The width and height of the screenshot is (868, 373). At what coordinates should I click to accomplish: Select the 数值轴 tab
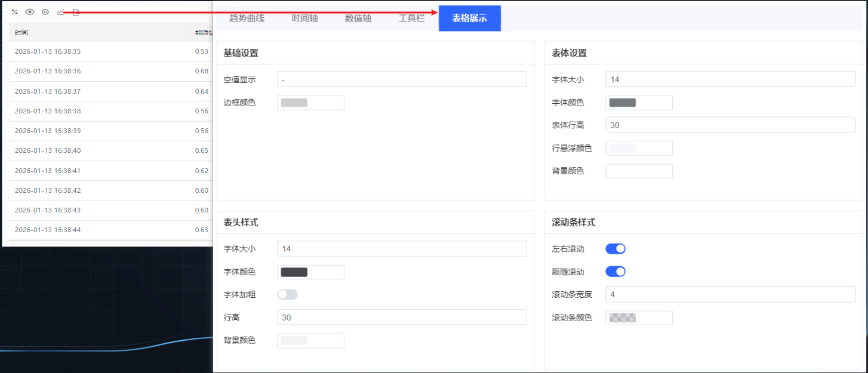[x=358, y=19]
